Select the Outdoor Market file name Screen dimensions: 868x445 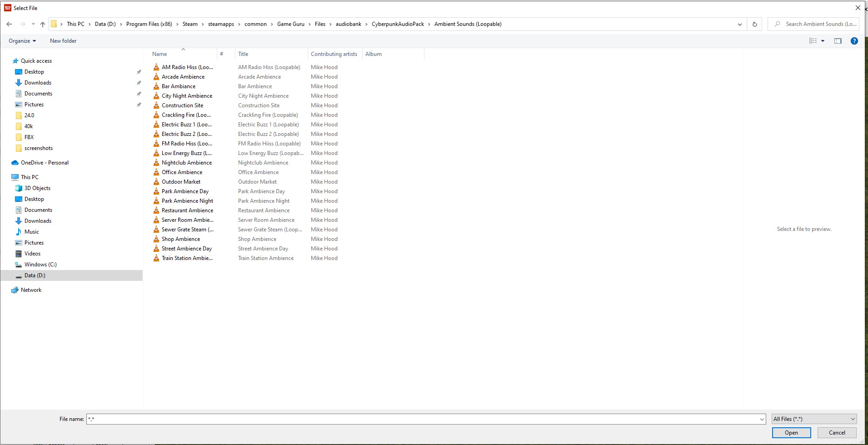[181, 182]
